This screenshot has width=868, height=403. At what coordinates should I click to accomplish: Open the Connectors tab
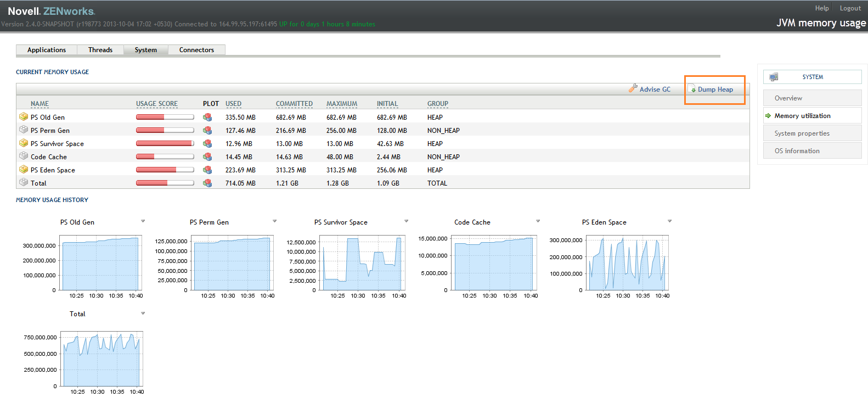click(196, 50)
